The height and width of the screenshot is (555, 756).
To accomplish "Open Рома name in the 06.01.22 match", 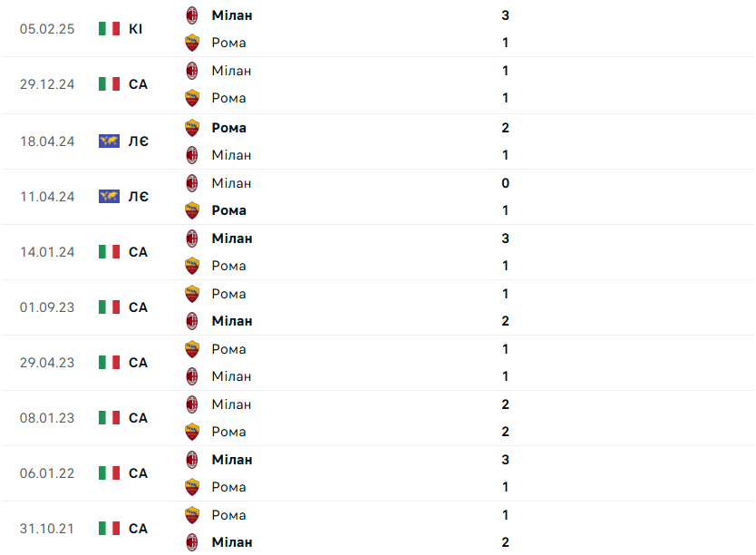I will tap(229, 487).
